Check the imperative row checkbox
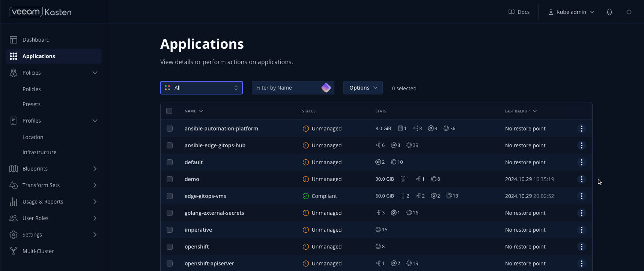Screen dimensions: 644x271 point(170,230)
